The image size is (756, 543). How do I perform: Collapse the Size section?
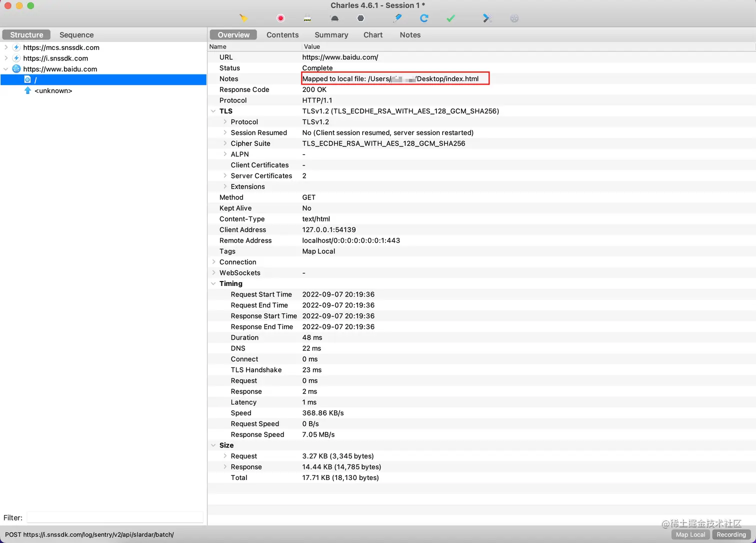213,445
